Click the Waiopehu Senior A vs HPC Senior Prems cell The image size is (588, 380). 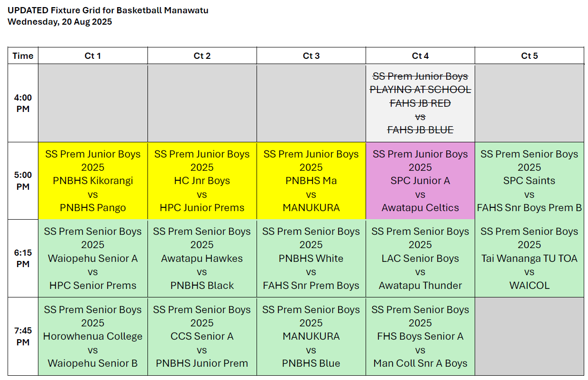[x=93, y=259]
